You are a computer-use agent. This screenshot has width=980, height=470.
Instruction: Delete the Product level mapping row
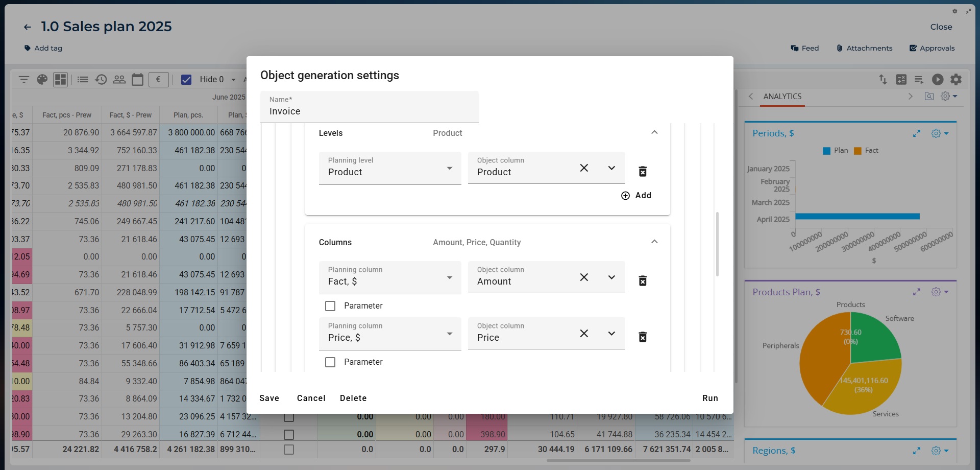coord(643,172)
